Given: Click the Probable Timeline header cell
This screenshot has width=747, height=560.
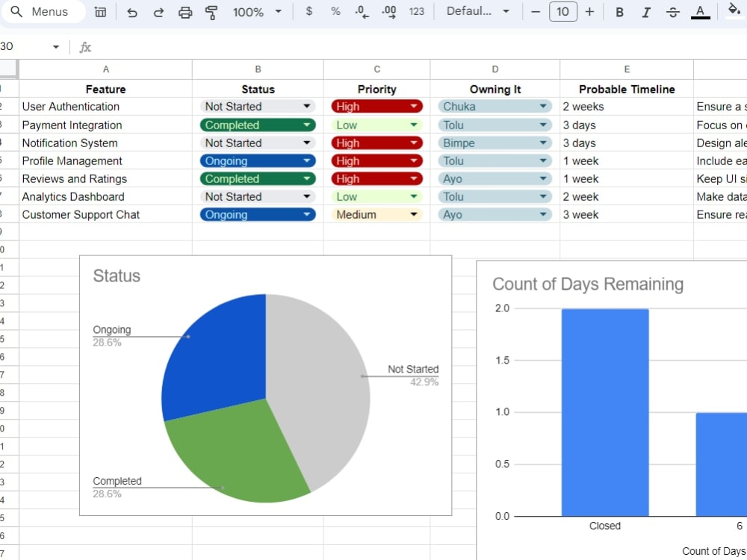Looking at the screenshot, I should [x=627, y=89].
